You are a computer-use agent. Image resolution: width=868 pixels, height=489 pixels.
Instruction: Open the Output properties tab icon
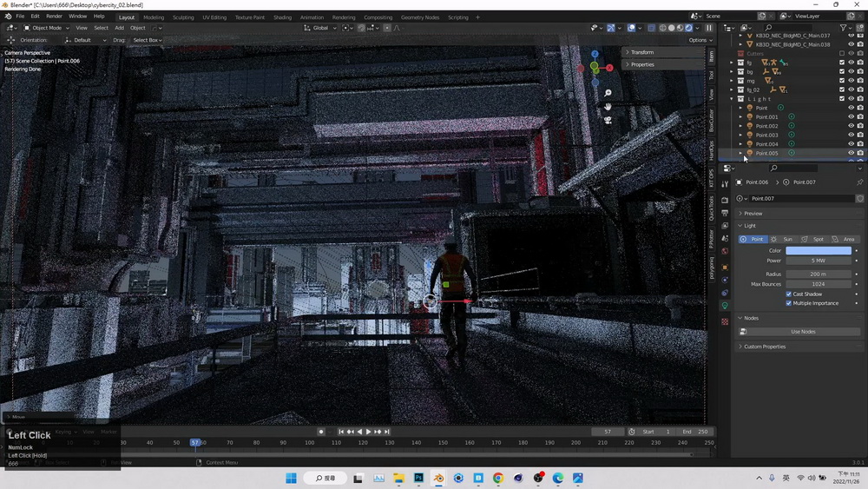click(x=725, y=213)
